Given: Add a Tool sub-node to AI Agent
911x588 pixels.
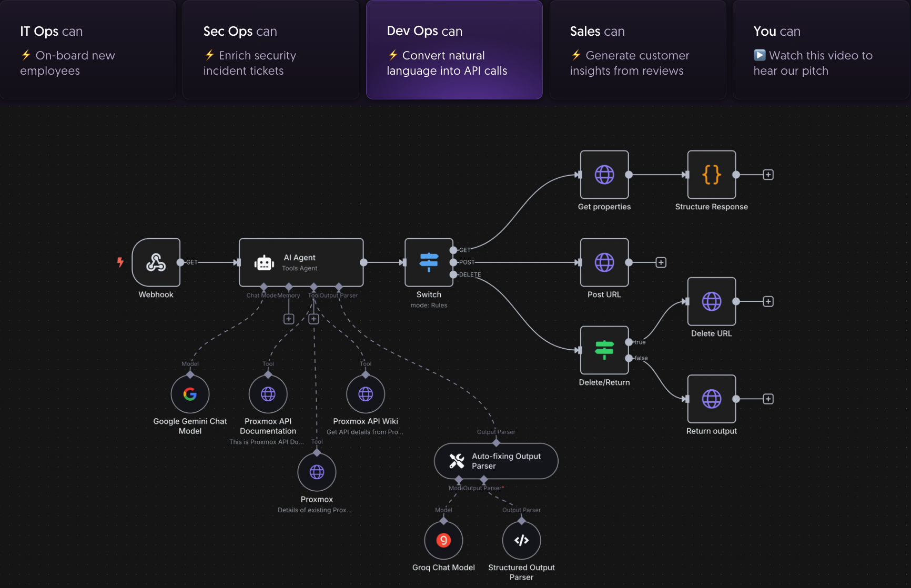Looking at the screenshot, I should [314, 319].
